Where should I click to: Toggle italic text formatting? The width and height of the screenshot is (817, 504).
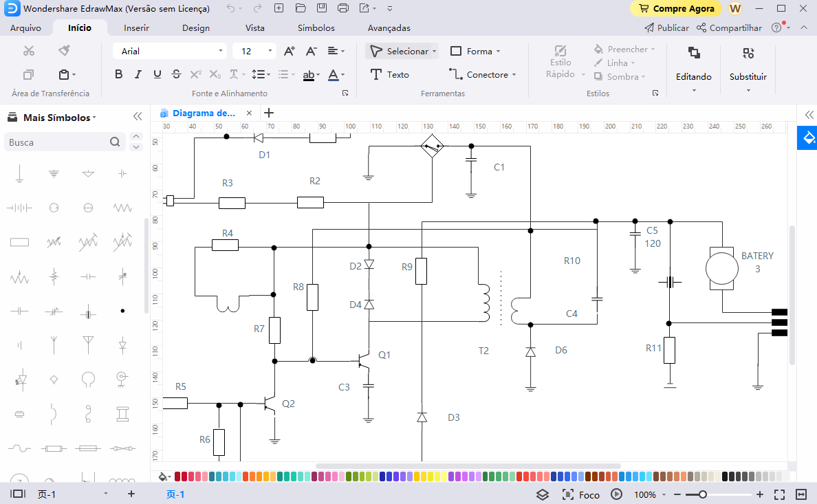[138, 74]
